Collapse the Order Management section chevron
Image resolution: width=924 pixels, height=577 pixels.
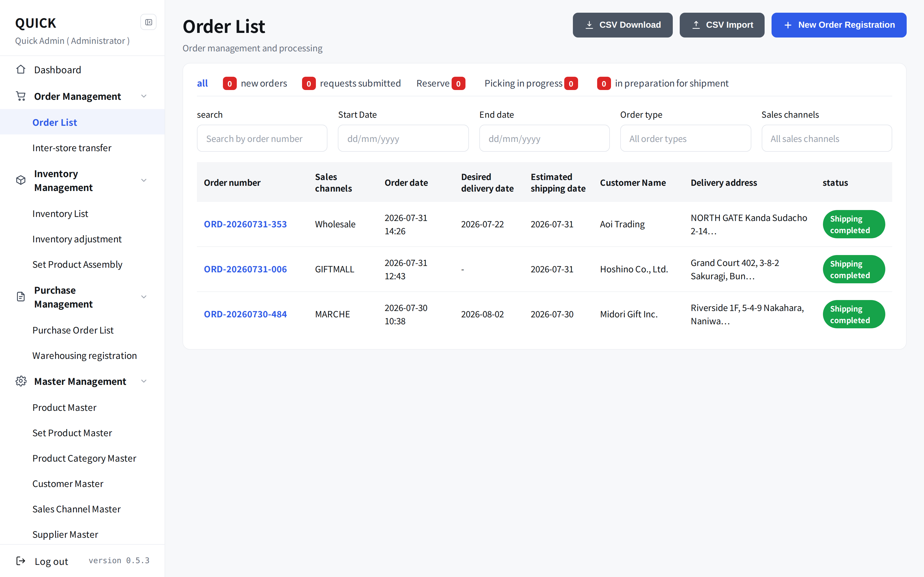144,96
